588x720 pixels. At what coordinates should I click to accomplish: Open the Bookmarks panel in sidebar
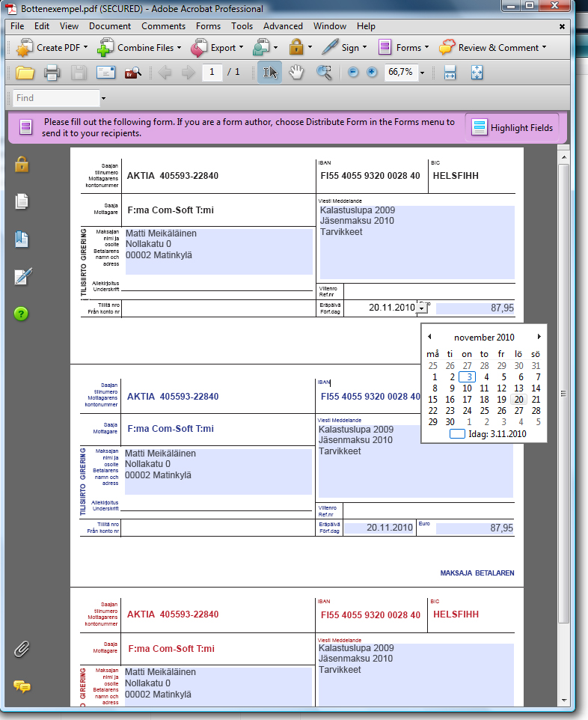pyautogui.click(x=22, y=240)
